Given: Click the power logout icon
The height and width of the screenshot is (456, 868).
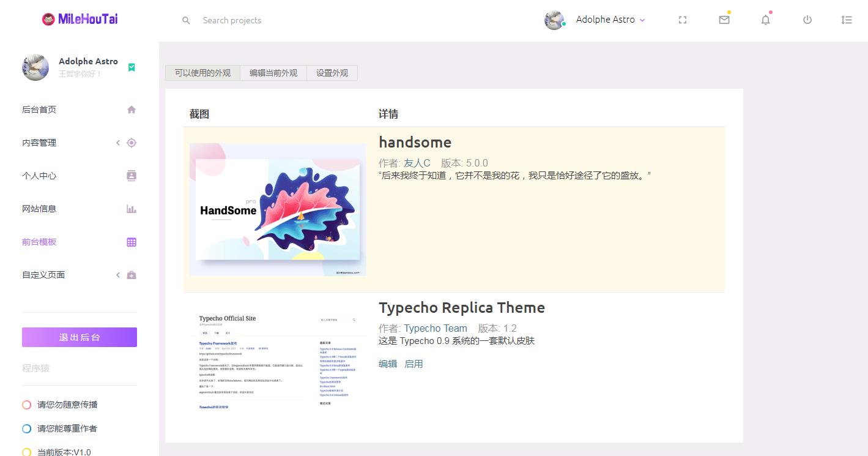Looking at the screenshot, I should pos(807,20).
